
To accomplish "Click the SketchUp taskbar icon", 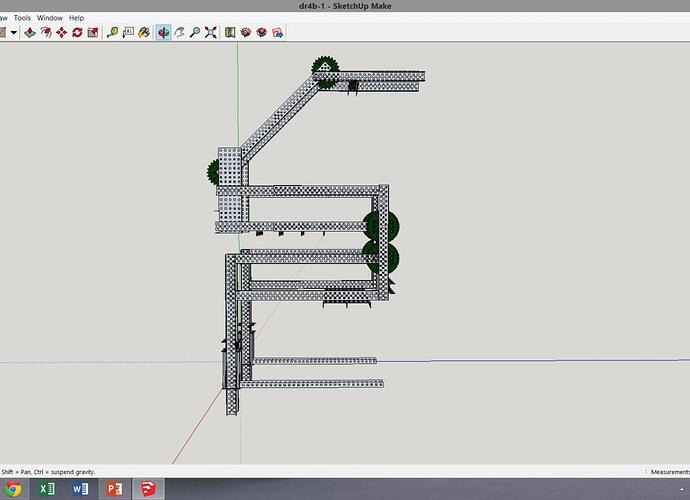I will point(148,489).
